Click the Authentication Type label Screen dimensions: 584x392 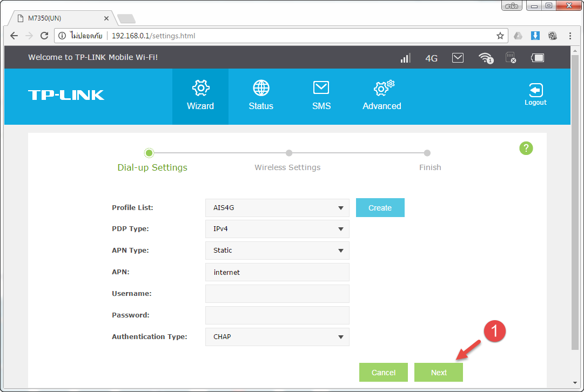(149, 337)
